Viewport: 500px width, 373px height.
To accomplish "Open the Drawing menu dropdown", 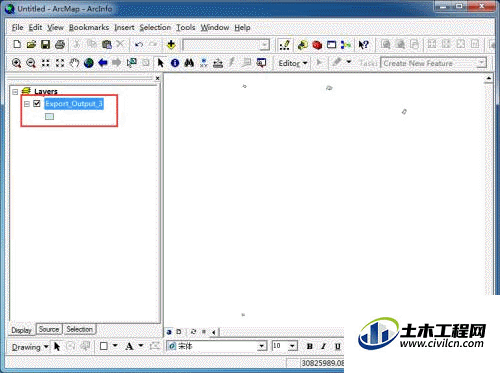I will tap(30, 347).
